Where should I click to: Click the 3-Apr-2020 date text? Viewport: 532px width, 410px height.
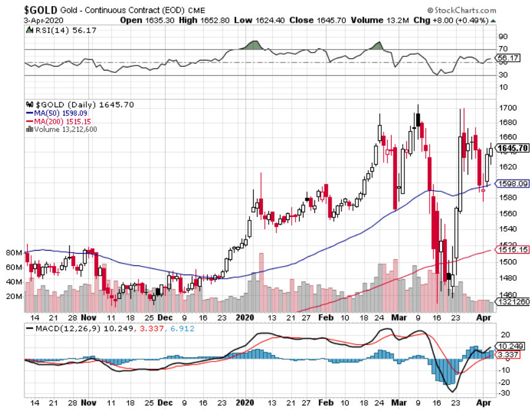[x=44, y=20]
